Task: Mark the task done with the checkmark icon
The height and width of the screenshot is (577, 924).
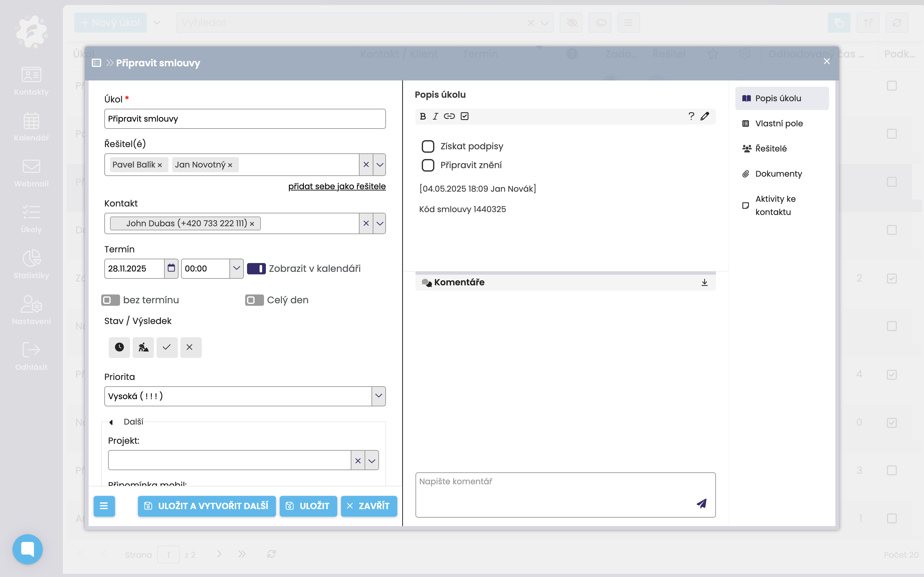Action: [x=167, y=347]
